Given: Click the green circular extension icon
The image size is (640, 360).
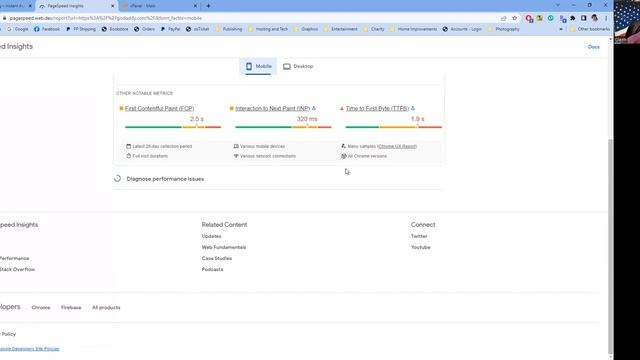Looking at the screenshot, I should 551,18.
